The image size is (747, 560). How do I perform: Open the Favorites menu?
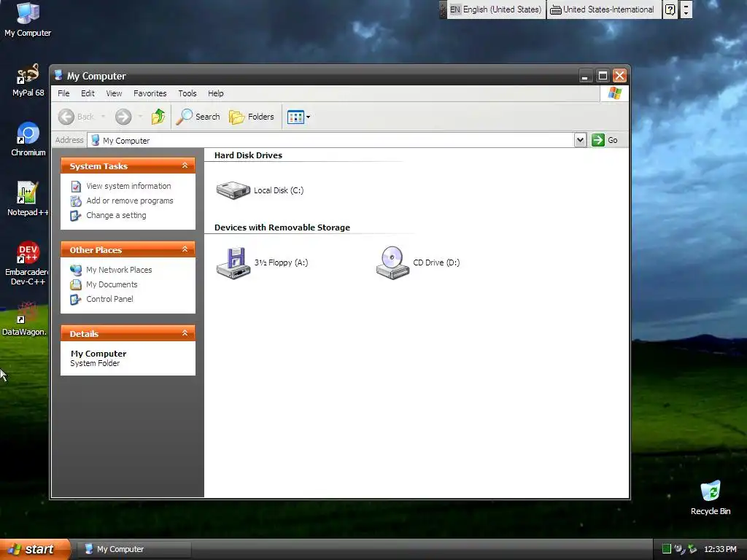pyautogui.click(x=150, y=93)
